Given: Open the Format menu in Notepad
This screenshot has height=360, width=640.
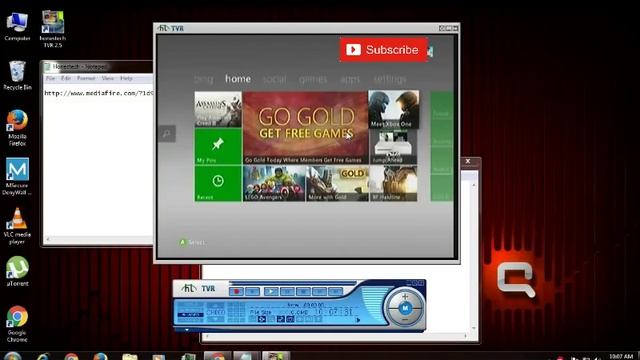Looking at the screenshot, I should click(x=86, y=78).
